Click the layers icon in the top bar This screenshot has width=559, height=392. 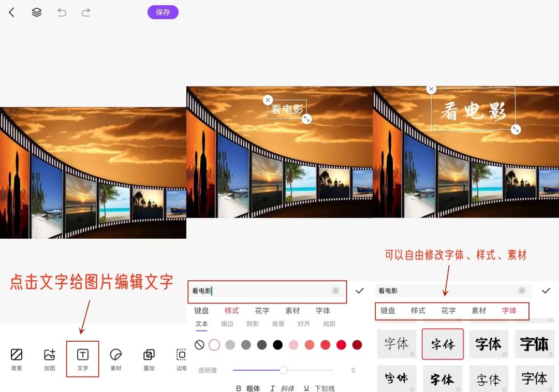36,12
